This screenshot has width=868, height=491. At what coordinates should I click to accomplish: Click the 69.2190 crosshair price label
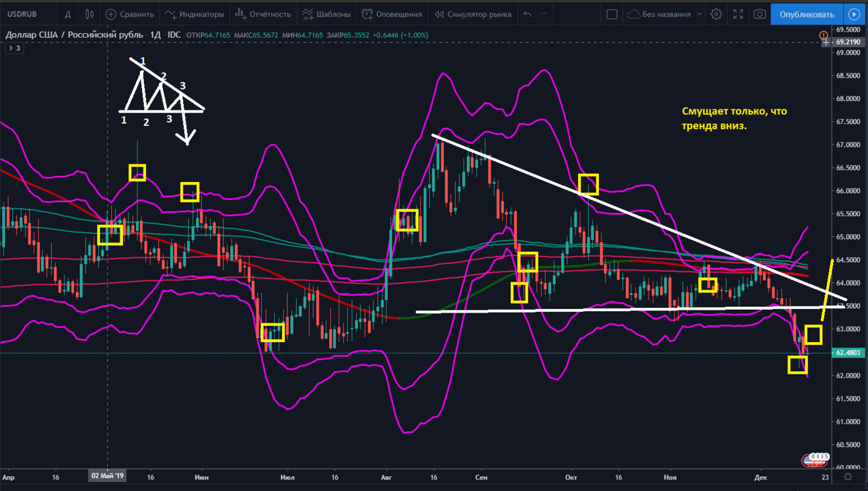(848, 42)
